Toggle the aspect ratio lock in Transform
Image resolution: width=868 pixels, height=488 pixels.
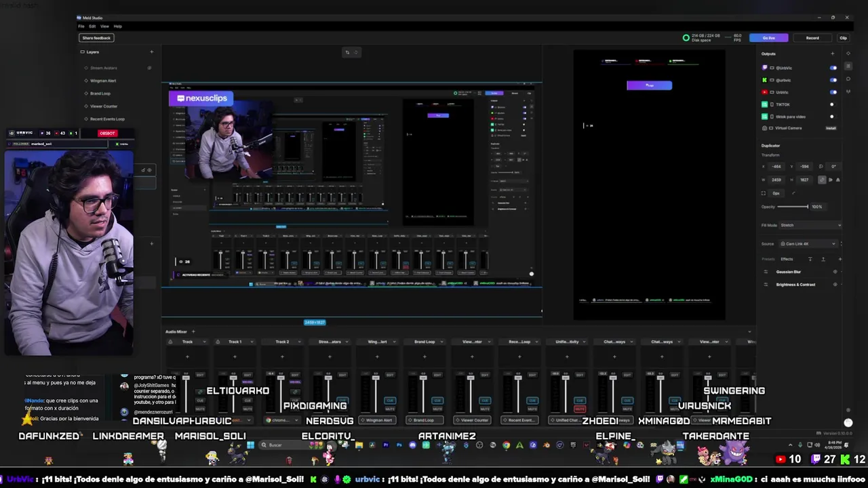tap(822, 180)
